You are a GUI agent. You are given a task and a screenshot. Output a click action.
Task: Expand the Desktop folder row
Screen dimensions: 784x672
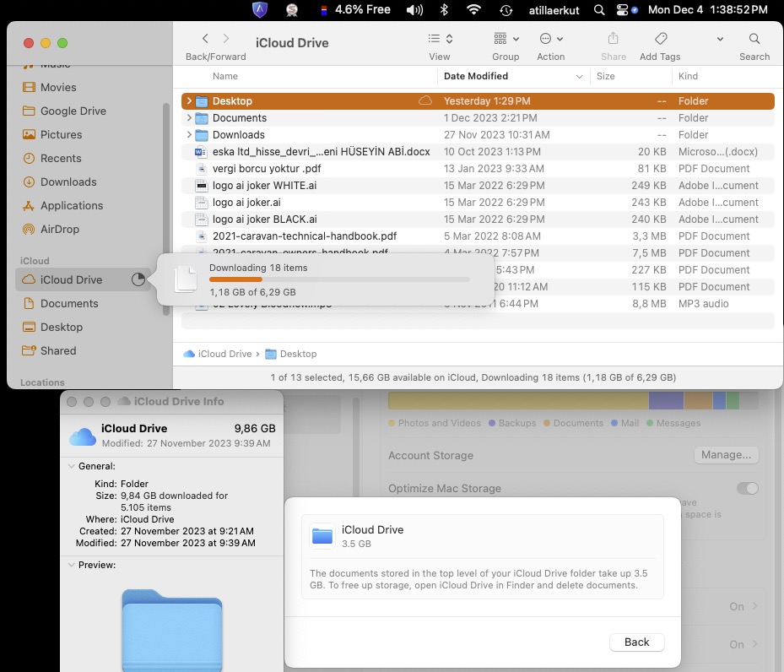click(x=189, y=101)
